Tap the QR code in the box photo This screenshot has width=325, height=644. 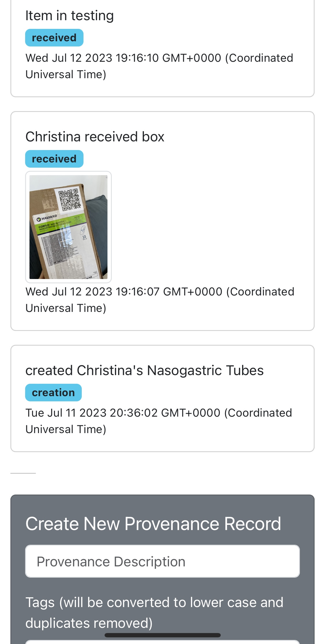coord(69,199)
